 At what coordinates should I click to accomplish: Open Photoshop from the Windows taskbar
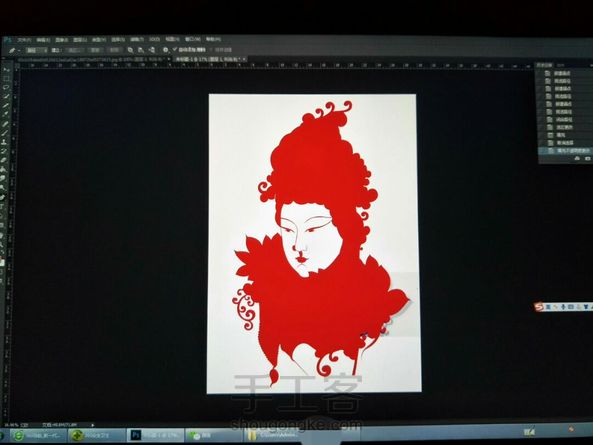pos(154,436)
